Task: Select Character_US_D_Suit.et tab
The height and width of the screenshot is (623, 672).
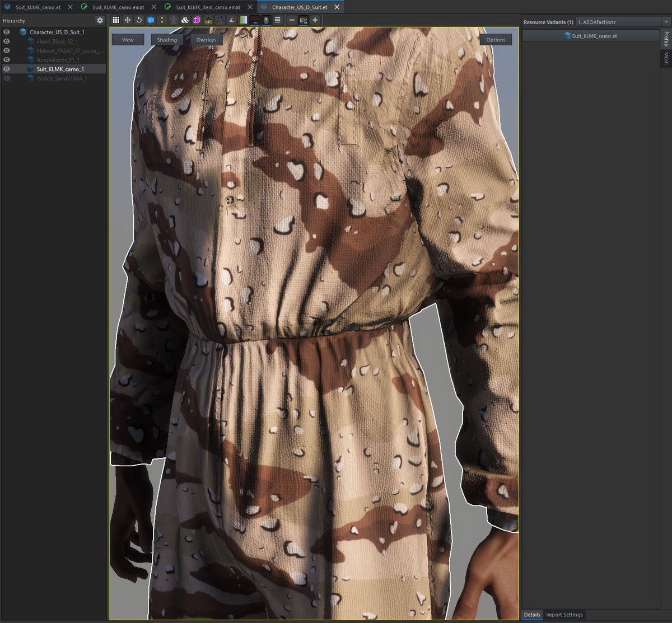Action: 300,7
